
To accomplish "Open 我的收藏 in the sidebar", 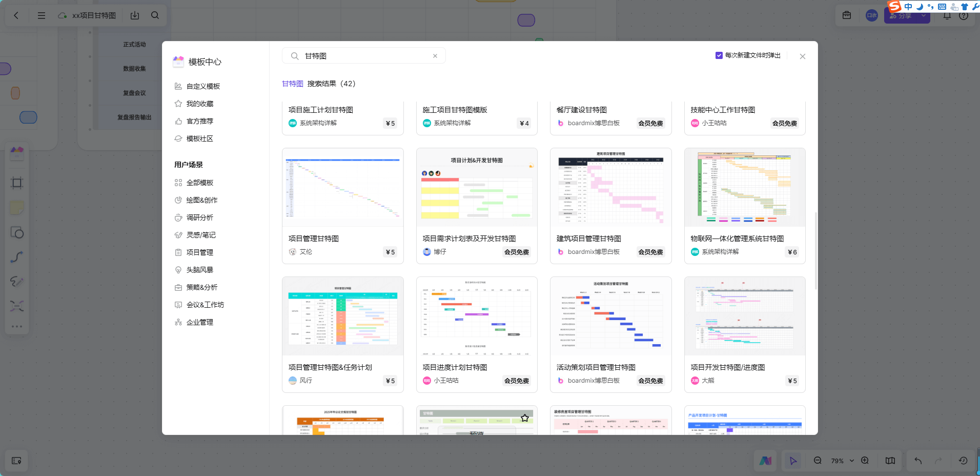I will click(x=199, y=104).
